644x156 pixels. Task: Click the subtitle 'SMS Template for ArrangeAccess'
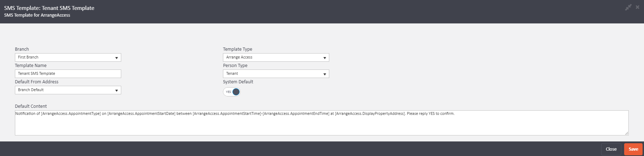[37, 15]
